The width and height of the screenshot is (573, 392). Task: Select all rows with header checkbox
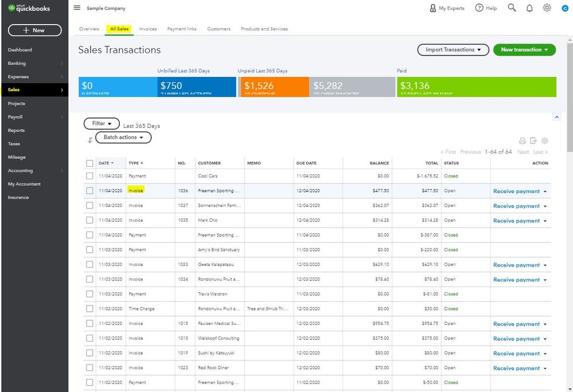point(89,163)
